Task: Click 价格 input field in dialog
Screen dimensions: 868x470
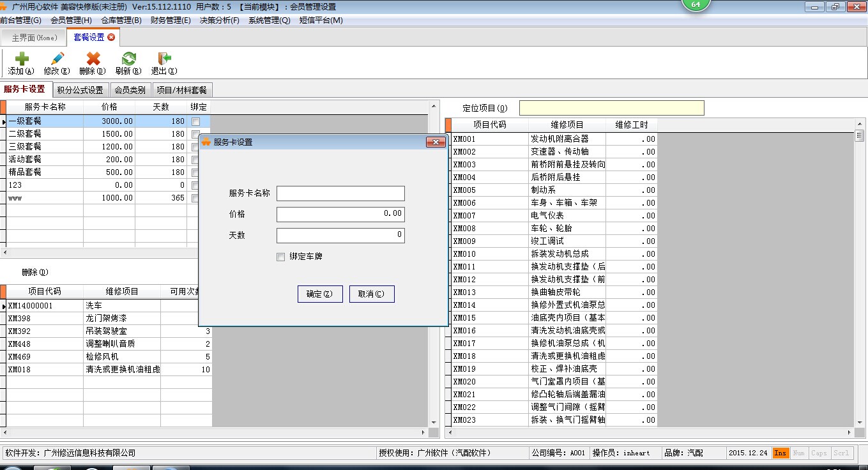Action: (340, 215)
